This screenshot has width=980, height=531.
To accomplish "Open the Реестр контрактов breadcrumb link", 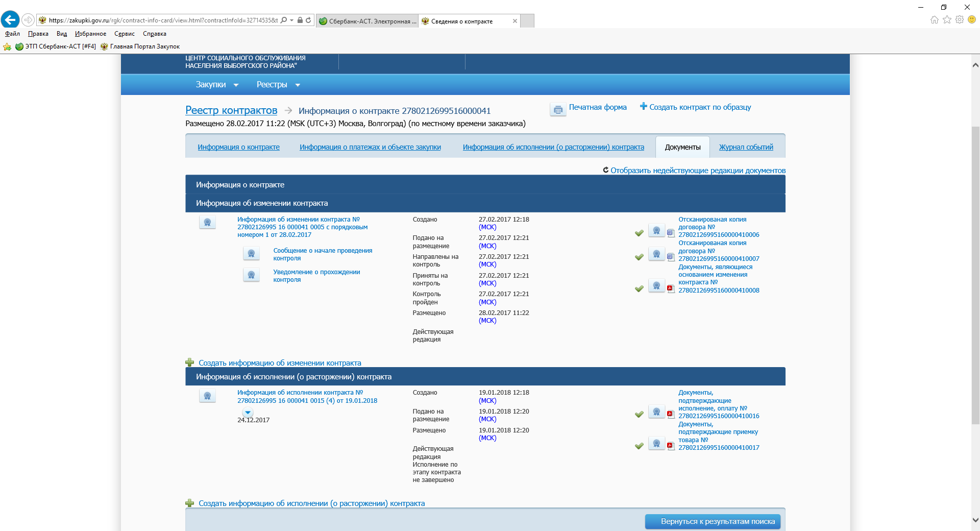I will coord(231,110).
